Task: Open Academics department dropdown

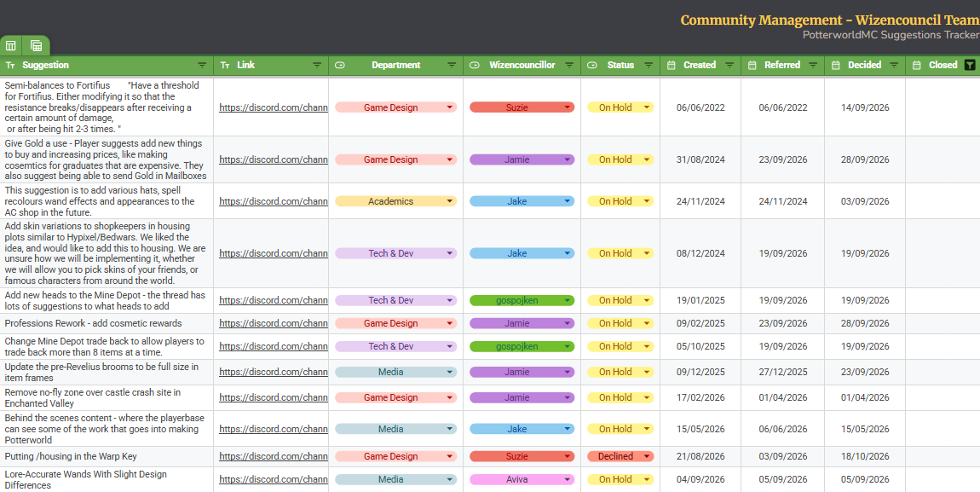Action: [395, 201]
